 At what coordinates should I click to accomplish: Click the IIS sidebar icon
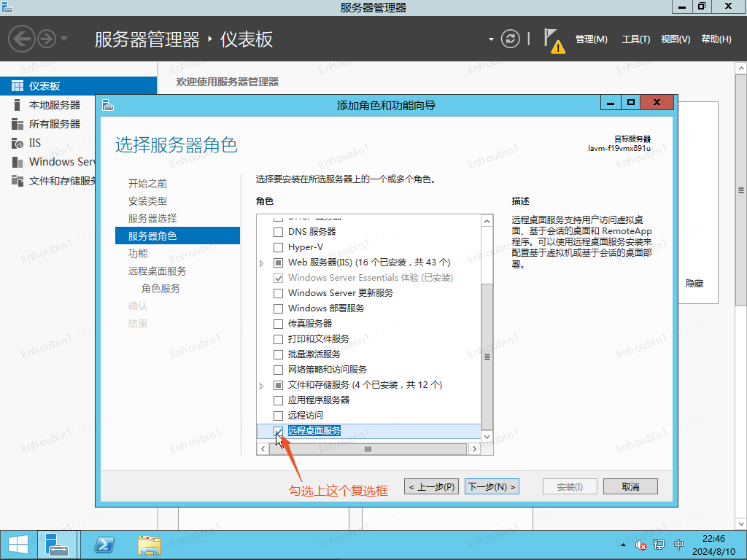click(18, 143)
